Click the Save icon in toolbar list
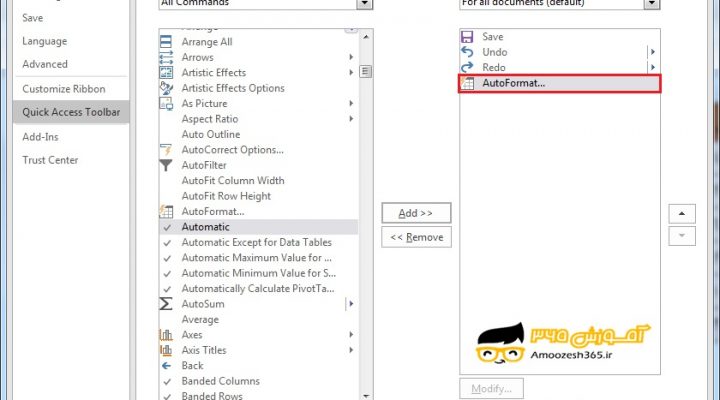Screen dimensions: 720x400 (x=467, y=37)
